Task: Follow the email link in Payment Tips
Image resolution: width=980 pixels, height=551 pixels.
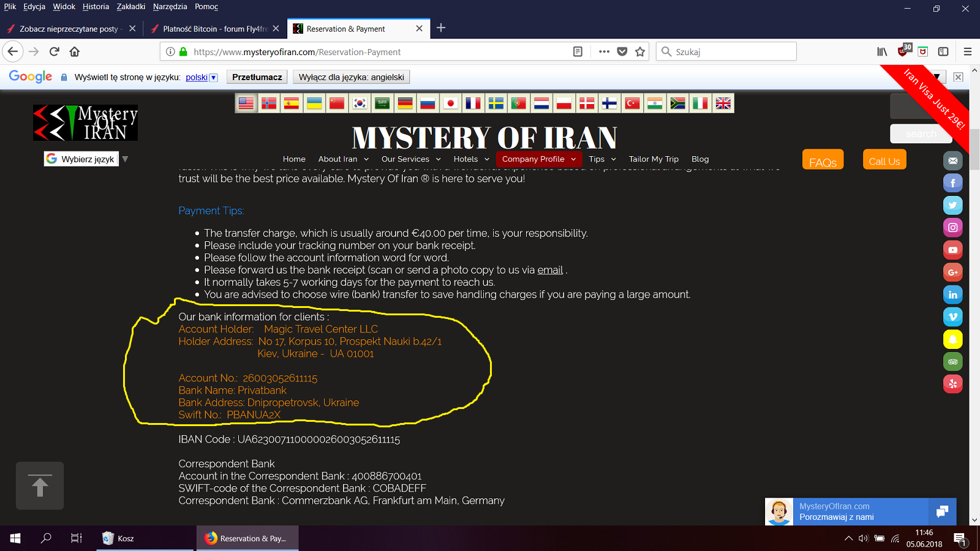Action: (550, 270)
